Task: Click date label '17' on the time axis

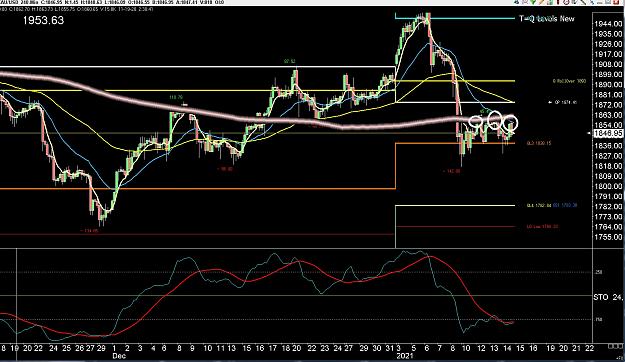Action: pyautogui.click(x=272, y=348)
